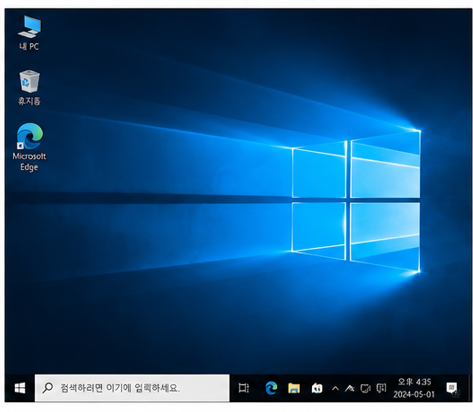Click the input method (IME) tray icon
Viewport: 473px width, 412px height.
(381, 388)
